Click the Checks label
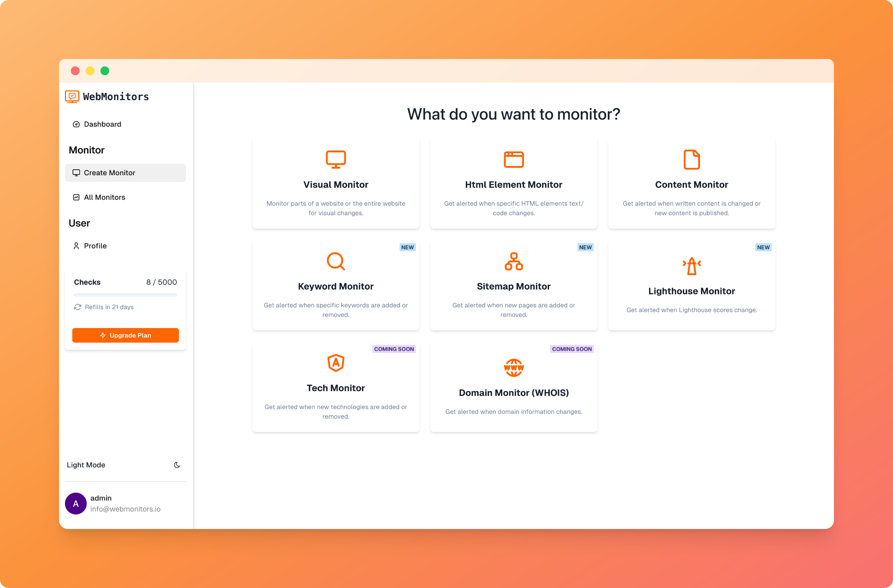 [87, 282]
